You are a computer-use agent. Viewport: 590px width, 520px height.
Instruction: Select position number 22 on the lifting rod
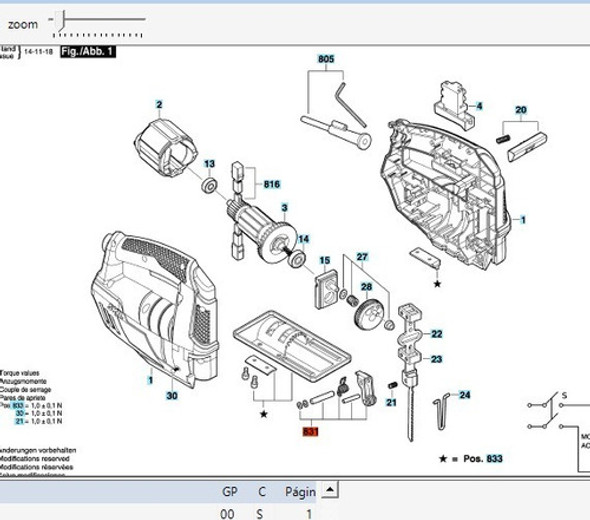436,334
